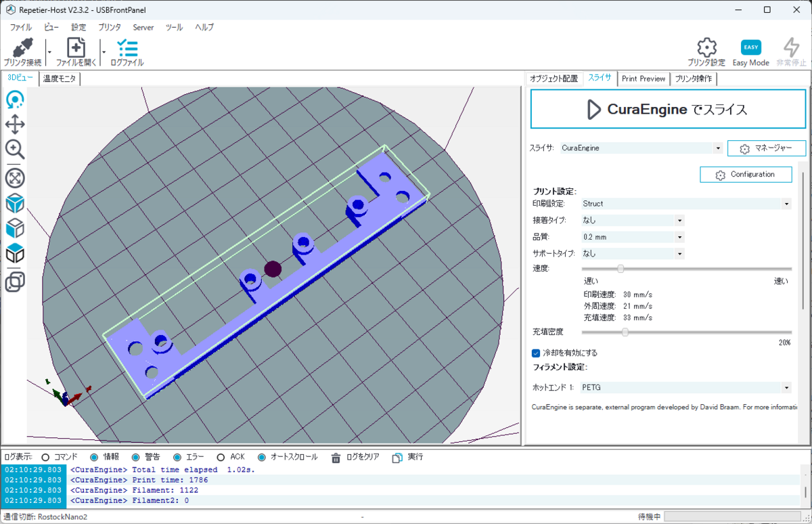Open the Server menu
This screenshot has width=812, height=524.
tap(143, 28)
